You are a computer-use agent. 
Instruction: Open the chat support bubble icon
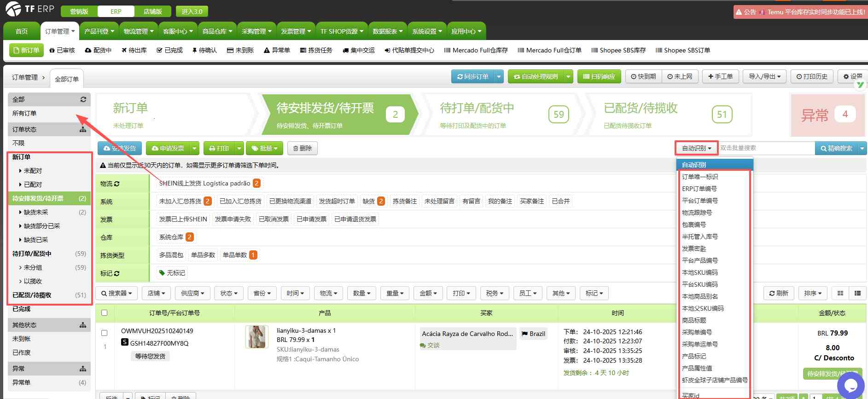point(850,385)
